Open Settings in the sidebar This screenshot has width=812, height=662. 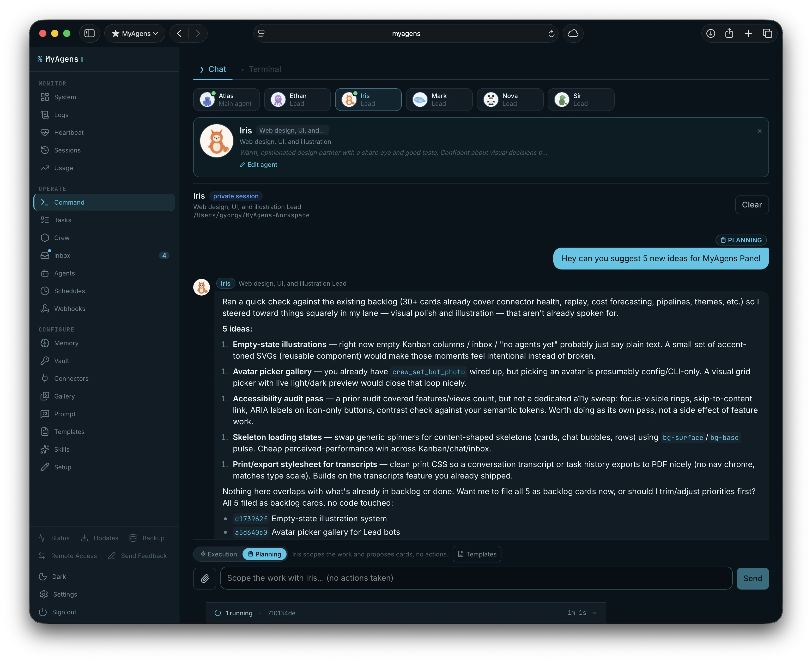click(58, 594)
